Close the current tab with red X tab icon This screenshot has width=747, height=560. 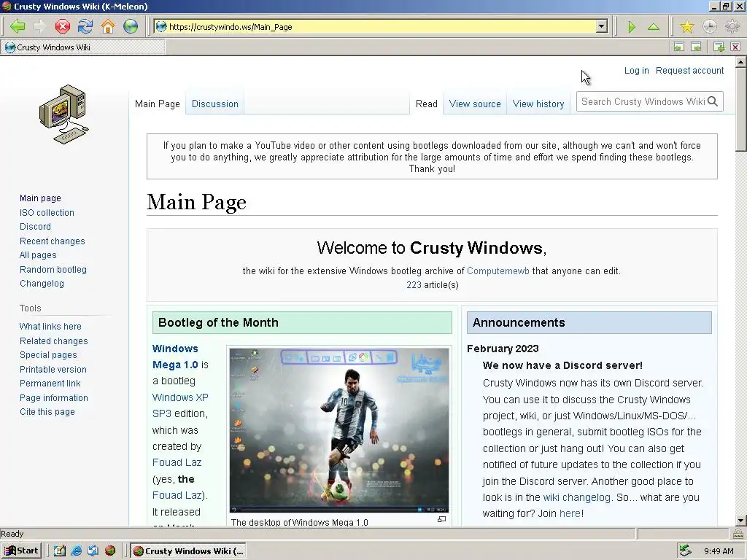[x=735, y=47]
